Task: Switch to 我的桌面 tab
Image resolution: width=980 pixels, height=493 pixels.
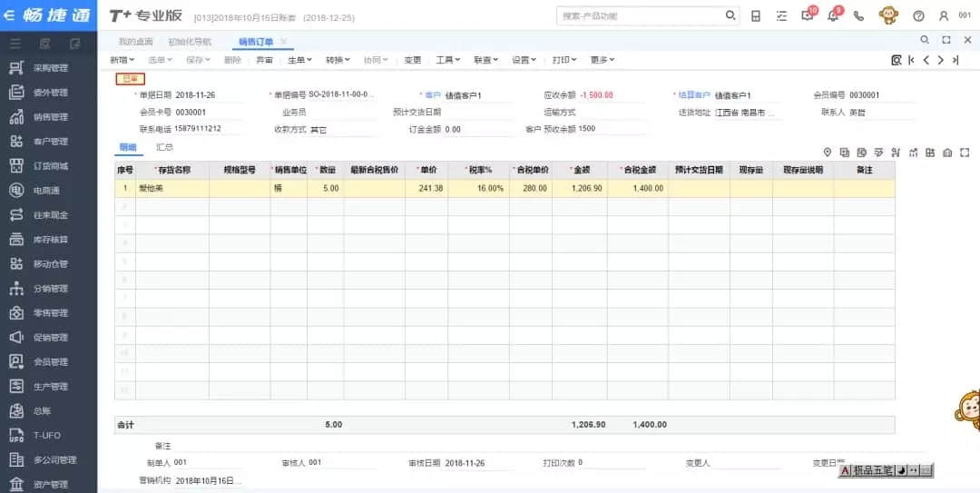Action: 136,42
